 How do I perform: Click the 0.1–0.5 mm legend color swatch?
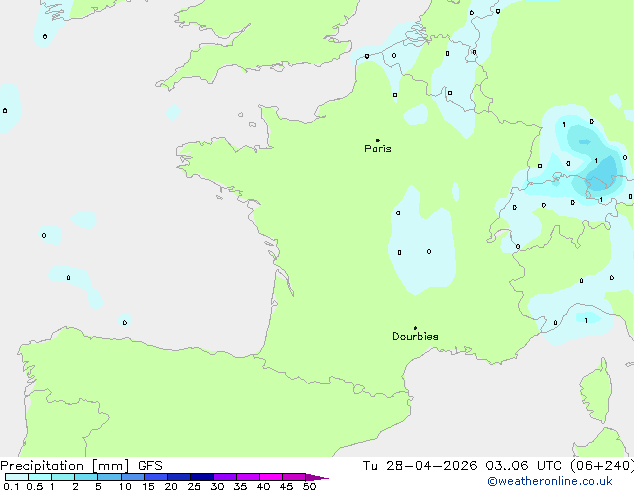click(17, 477)
